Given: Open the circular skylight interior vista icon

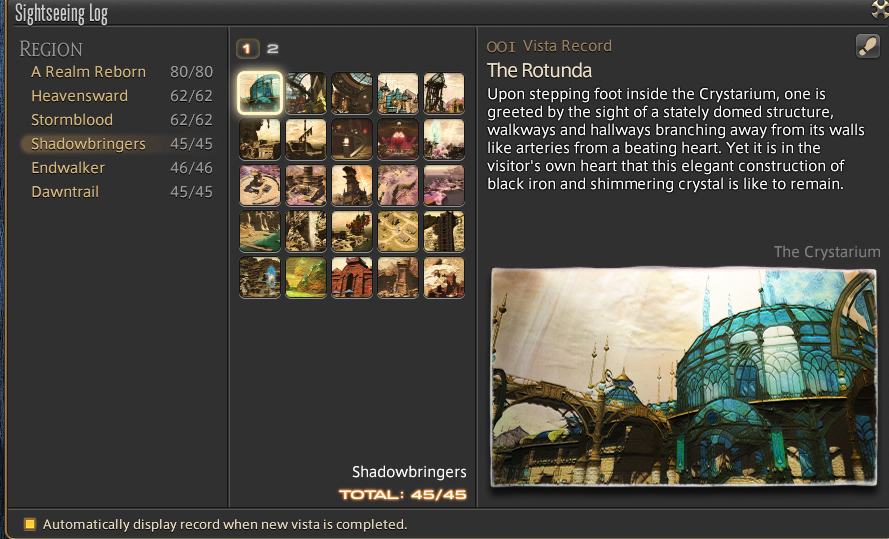Looking at the screenshot, I should tap(352, 93).
